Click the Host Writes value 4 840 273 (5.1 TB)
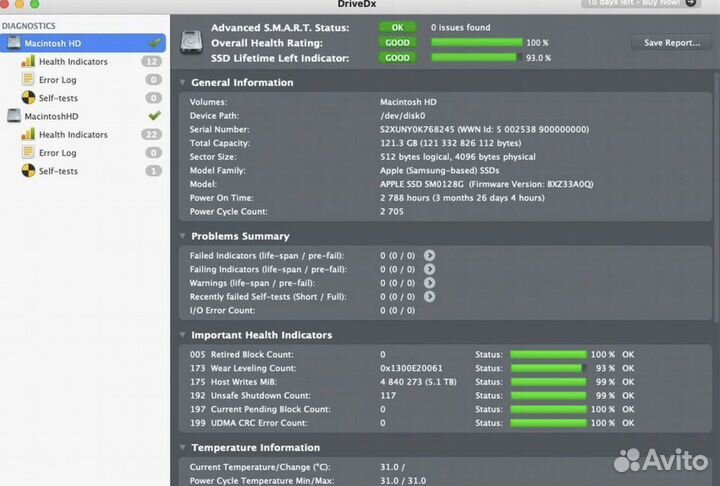This screenshot has height=486, width=720. (418, 382)
